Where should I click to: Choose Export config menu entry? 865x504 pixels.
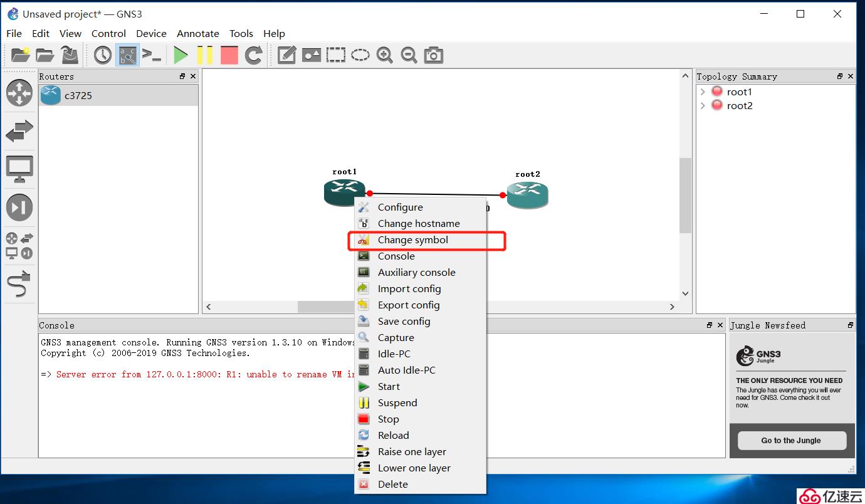[x=421, y=305]
